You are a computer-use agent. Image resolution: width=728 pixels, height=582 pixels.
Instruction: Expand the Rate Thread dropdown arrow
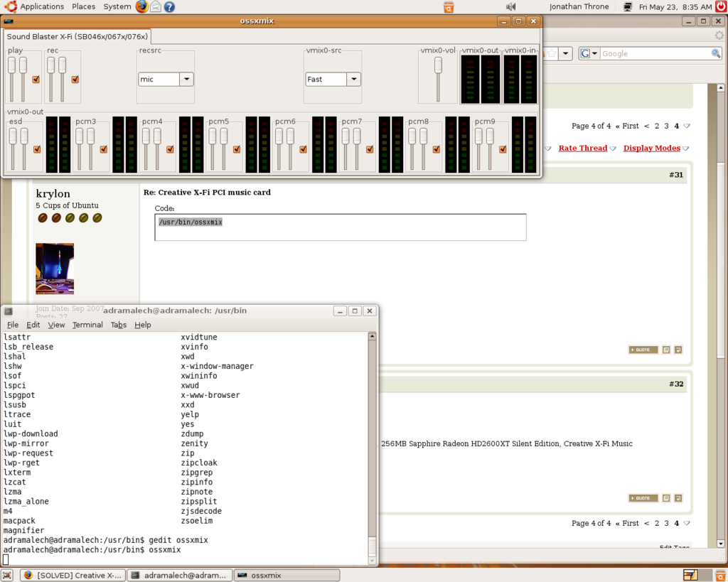point(613,149)
